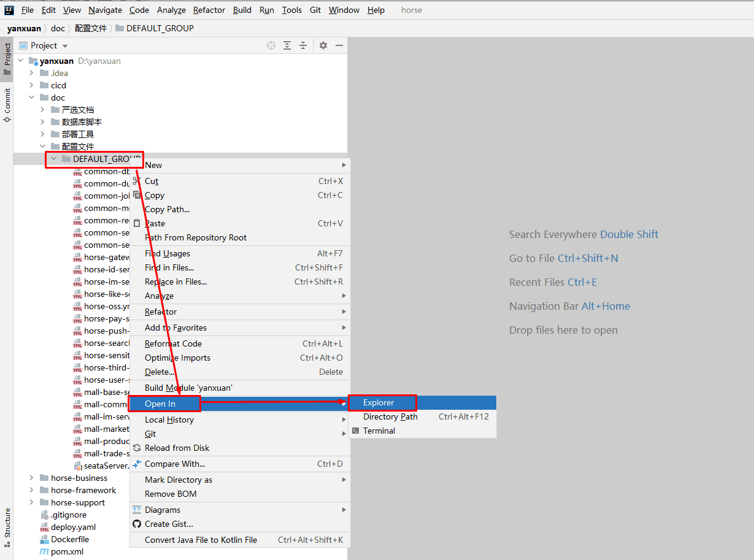Expand the horse-support folder arrow
The image size is (754, 560).
point(32,502)
